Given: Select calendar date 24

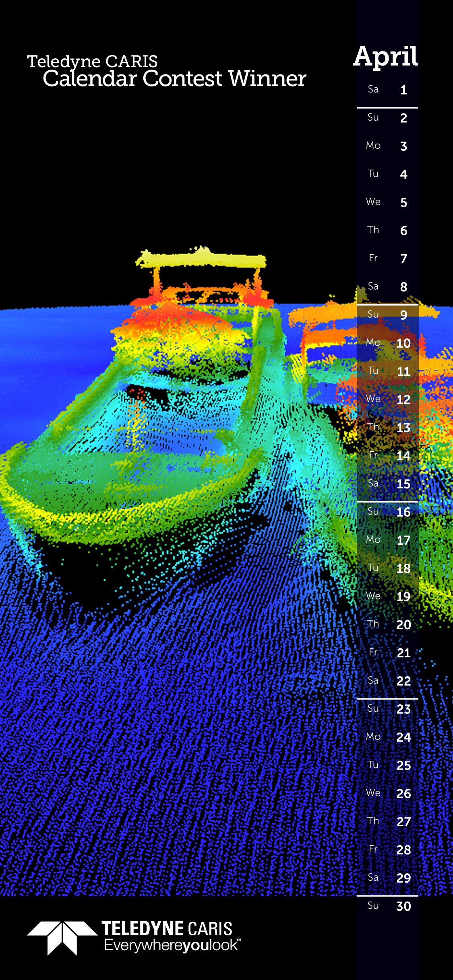Looking at the screenshot, I should tap(403, 737).
